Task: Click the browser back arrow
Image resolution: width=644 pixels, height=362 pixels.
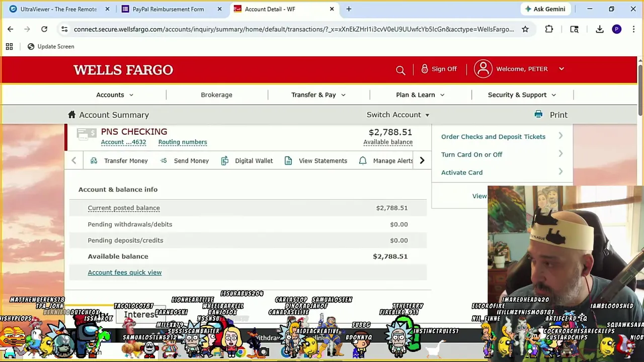Action: 10,29
